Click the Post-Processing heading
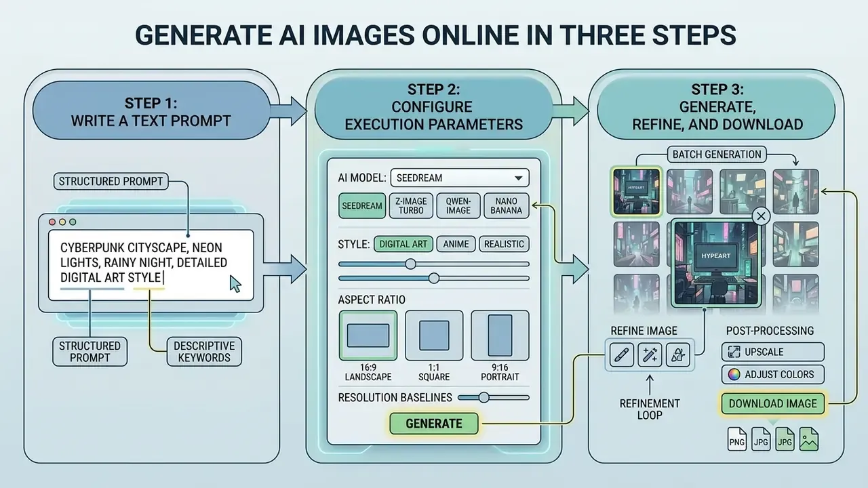The image size is (868, 488). pyautogui.click(x=770, y=330)
